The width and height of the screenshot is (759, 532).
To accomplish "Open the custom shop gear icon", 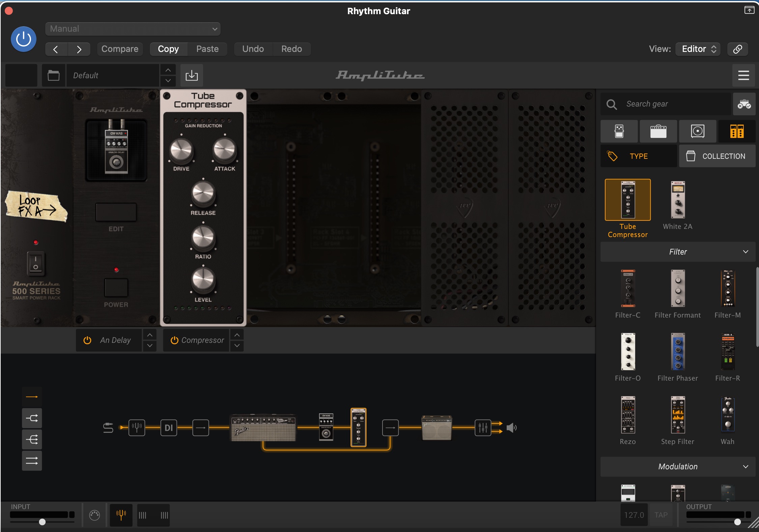I will 744,104.
